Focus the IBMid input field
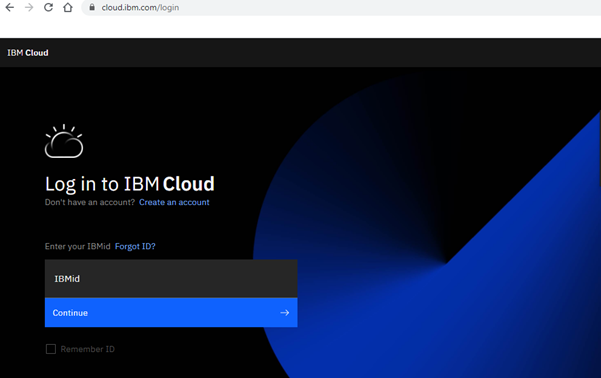The image size is (601, 378). 171,279
